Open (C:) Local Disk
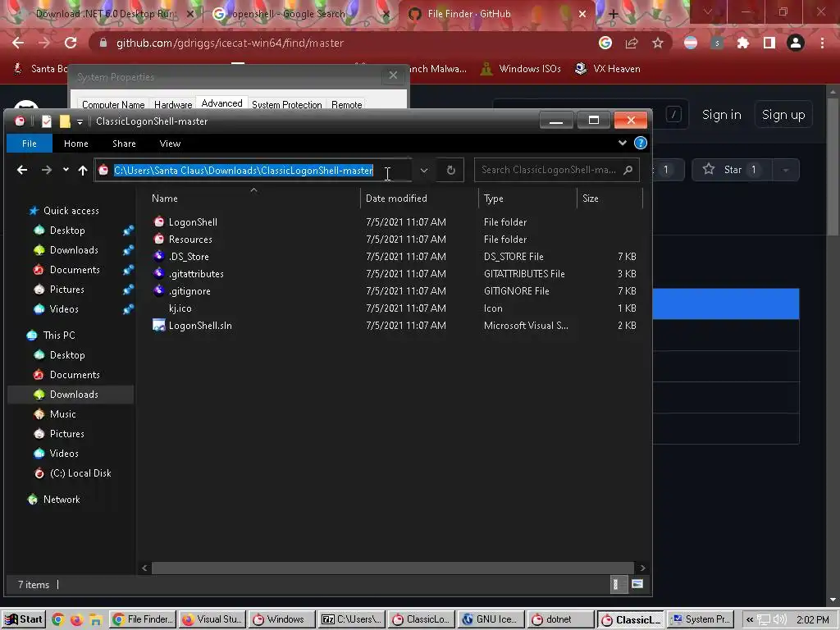 coord(80,473)
